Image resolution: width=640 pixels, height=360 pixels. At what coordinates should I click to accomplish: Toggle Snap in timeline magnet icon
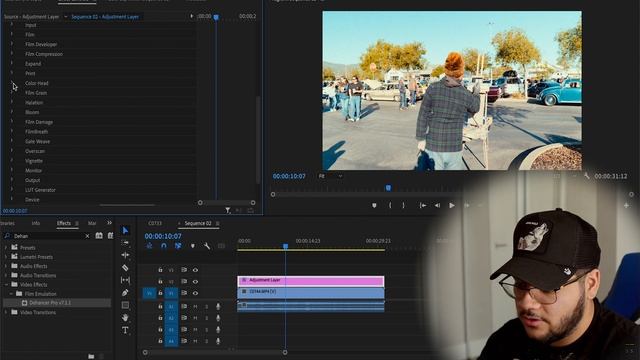(164, 246)
